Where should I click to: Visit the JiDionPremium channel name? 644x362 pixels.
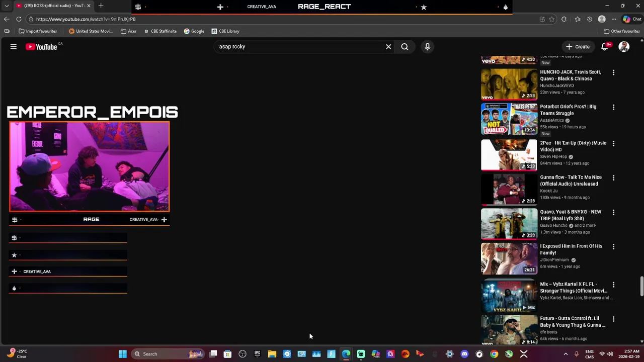[554, 260]
